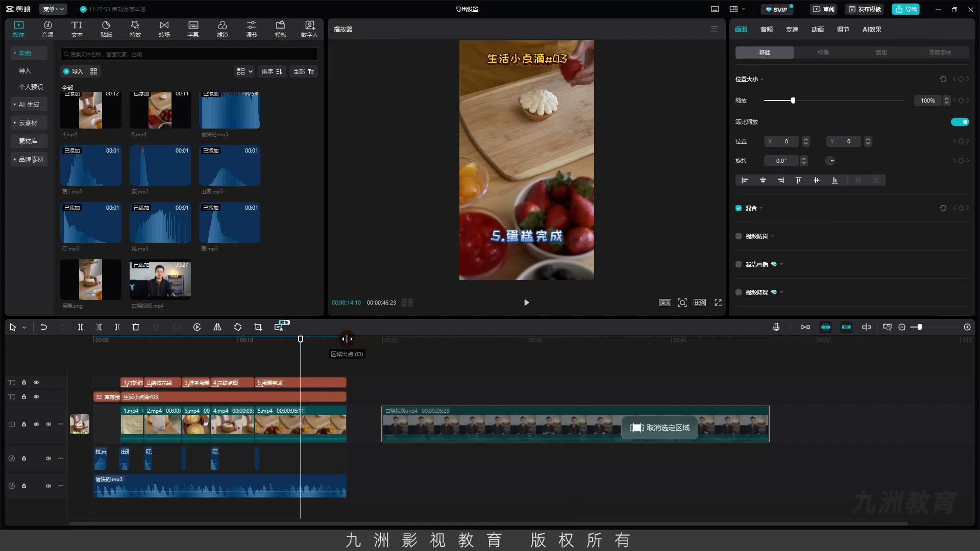Viewport: 980px width, 551px height.
Task: Open the 转场 transitions panel
Action: pos(164,29)
